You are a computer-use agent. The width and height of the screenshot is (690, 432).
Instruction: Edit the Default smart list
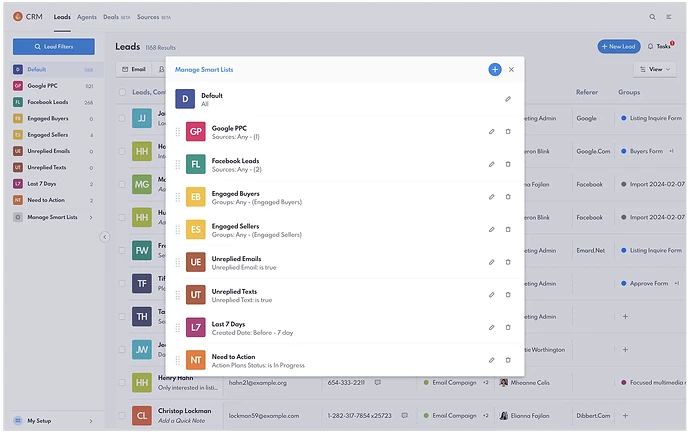coord(507,99)
